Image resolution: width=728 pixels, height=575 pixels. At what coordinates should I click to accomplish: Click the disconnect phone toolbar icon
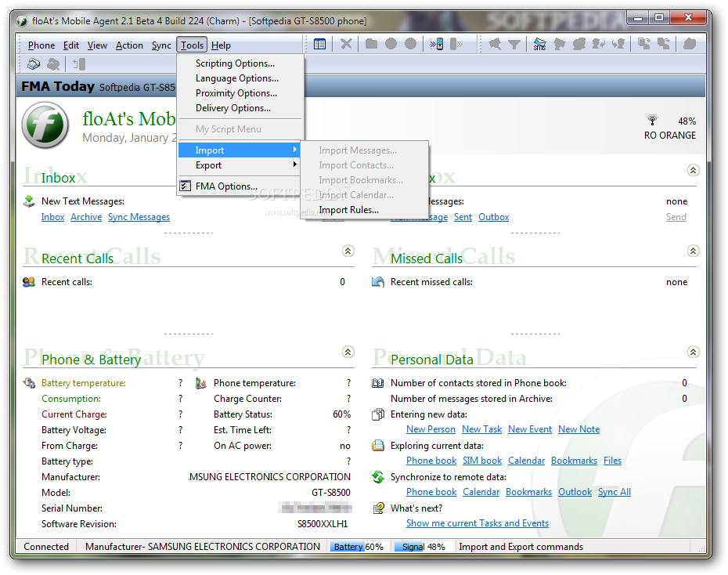click(456, 44)
